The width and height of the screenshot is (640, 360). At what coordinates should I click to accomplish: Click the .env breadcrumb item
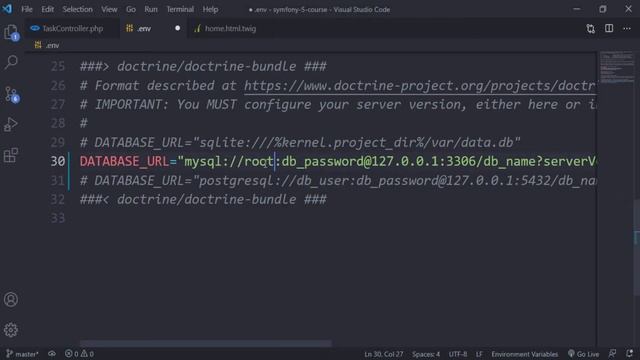tap(48, 45)
